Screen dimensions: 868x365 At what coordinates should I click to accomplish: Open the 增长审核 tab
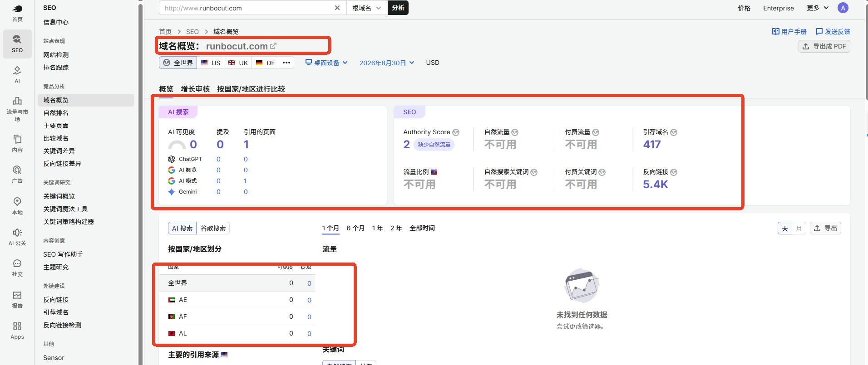195,89
